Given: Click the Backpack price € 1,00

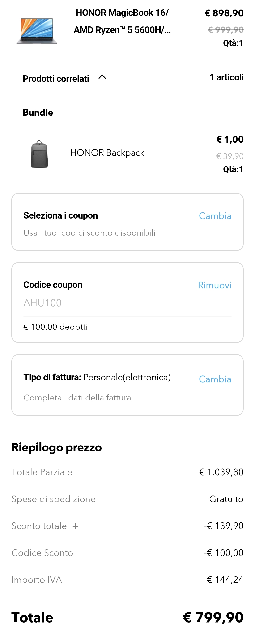Looking at the screenshot, I should pos(230,139).
